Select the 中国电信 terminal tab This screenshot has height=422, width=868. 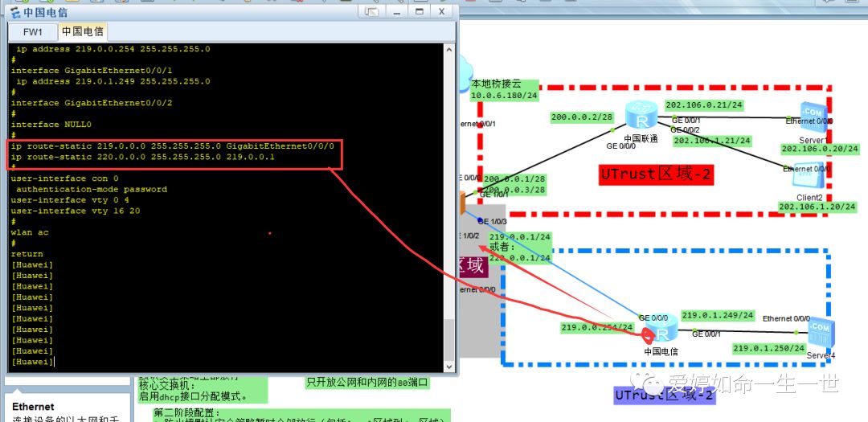(x=83, y=31)
